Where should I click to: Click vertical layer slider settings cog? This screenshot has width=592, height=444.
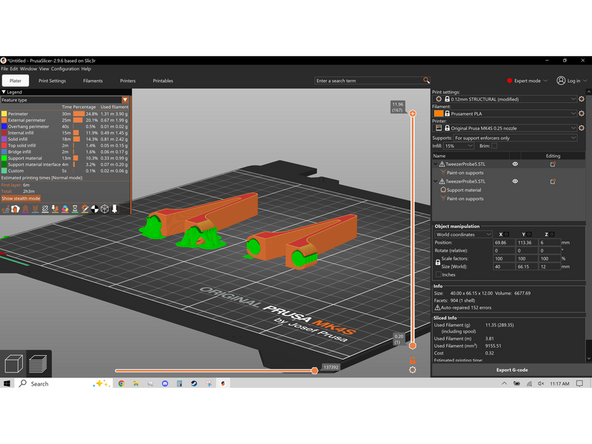[x=413, y=370]
